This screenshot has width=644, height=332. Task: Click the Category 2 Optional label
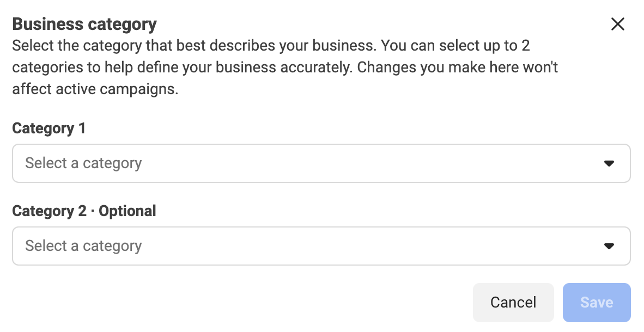tap(84, 211)
